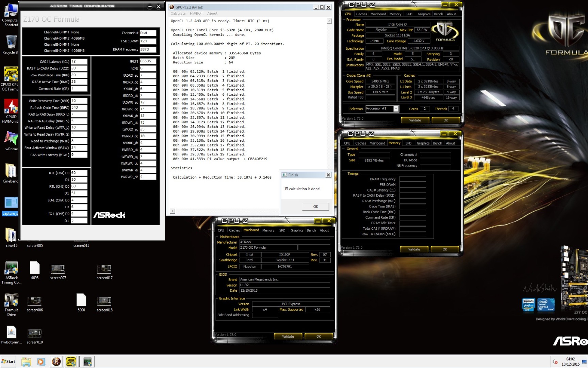Click the DRAM Frequency field in Timing Configurator
Viewport: 588px width, 368px height.
click(148, 49)
